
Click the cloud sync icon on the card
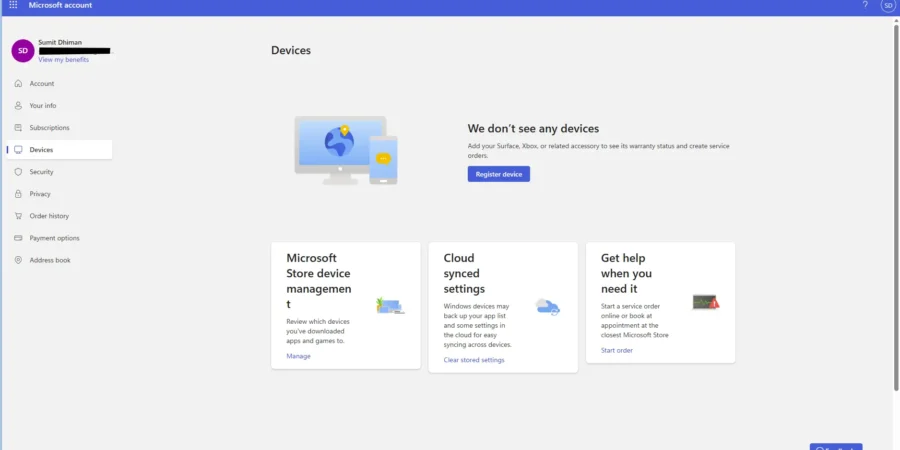coord(548,307)
